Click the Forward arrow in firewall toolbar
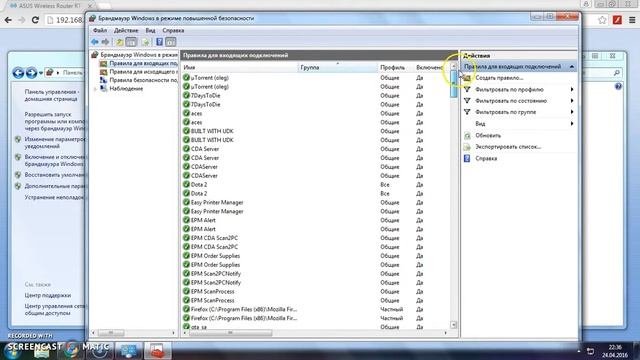 tap(105, 42)
